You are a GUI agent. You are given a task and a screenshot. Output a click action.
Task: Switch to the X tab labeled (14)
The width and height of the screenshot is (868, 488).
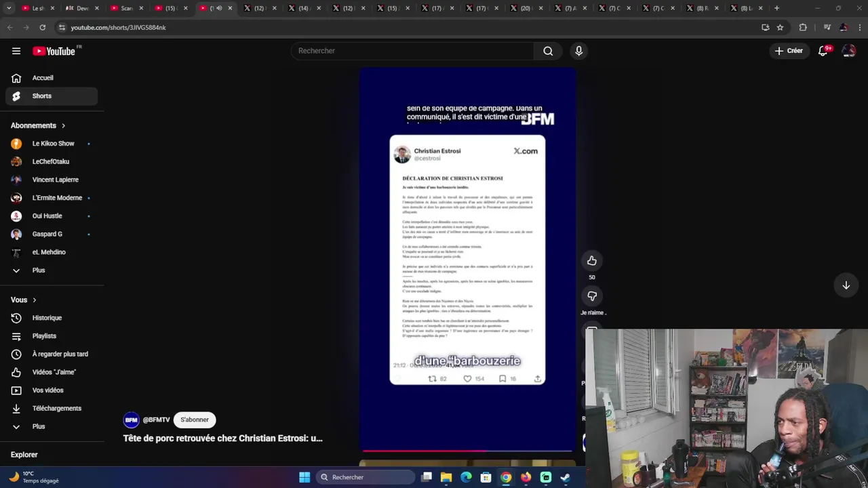pyautogui.click(x=303, y=8)
